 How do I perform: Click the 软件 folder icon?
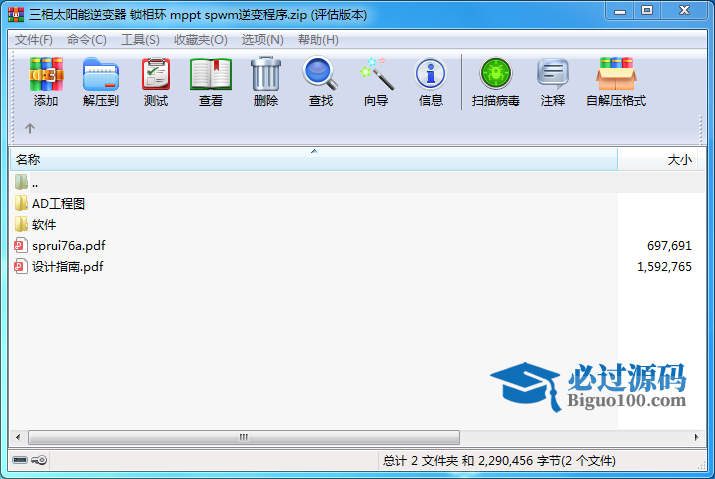coord(21,224)
